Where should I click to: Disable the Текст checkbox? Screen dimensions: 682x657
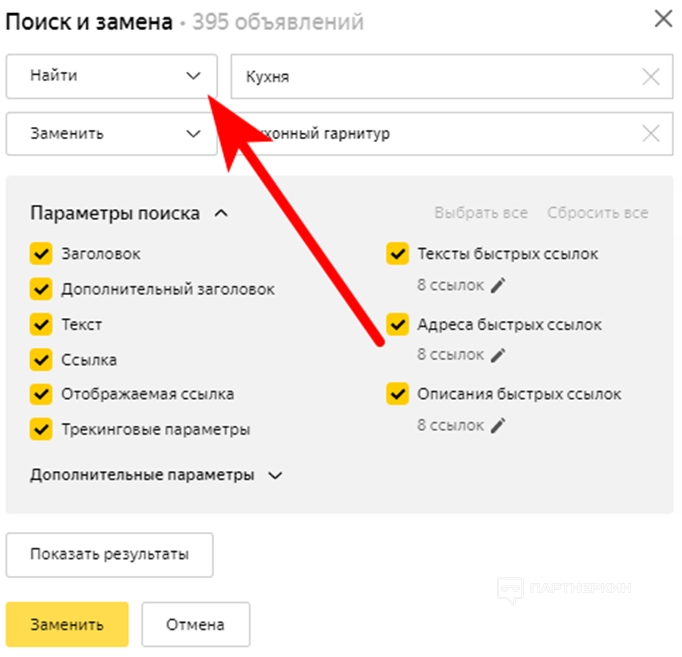[x=41, y=325]
